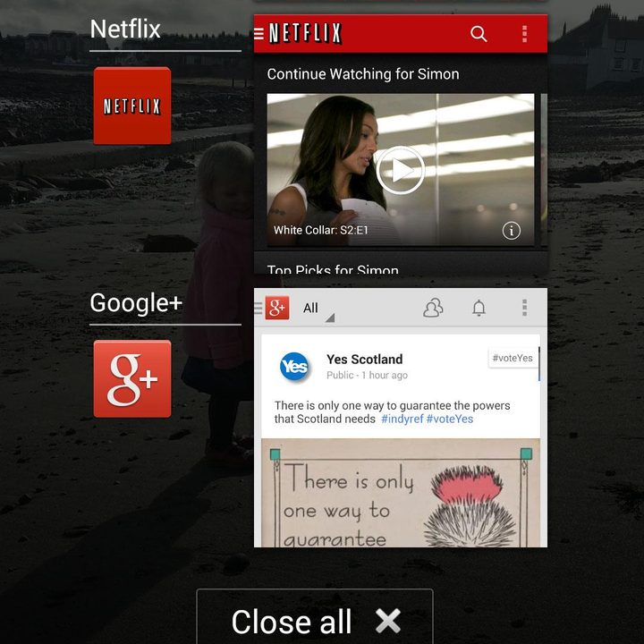Follow the #indyref hashtag link
644x644 pixels.
click(x=402, y=419)
